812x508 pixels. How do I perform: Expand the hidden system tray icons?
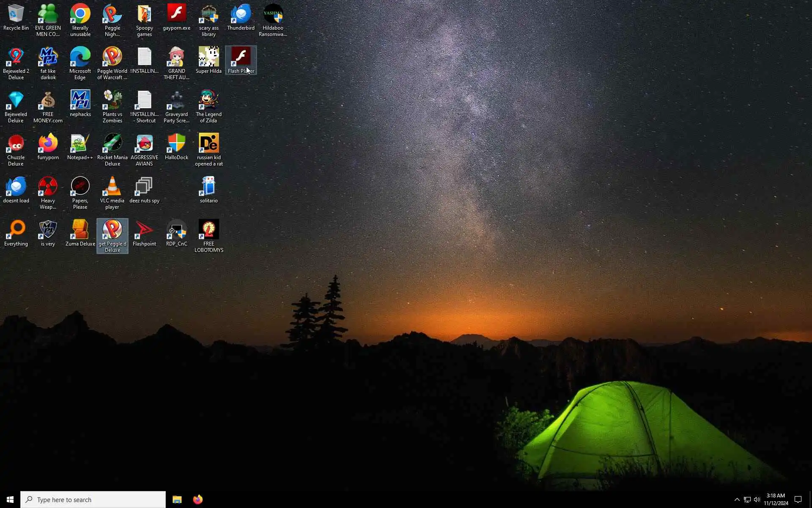click(737, 500)
